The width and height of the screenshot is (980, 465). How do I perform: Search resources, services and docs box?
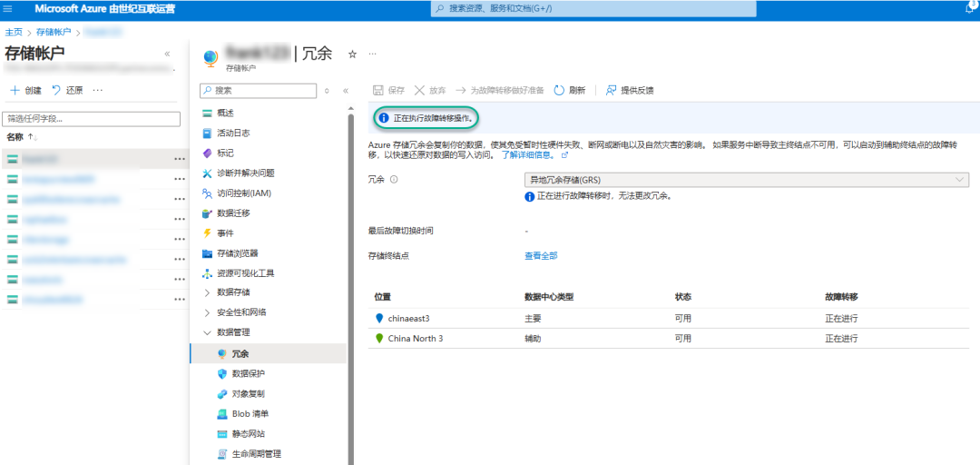click(593, 9)
